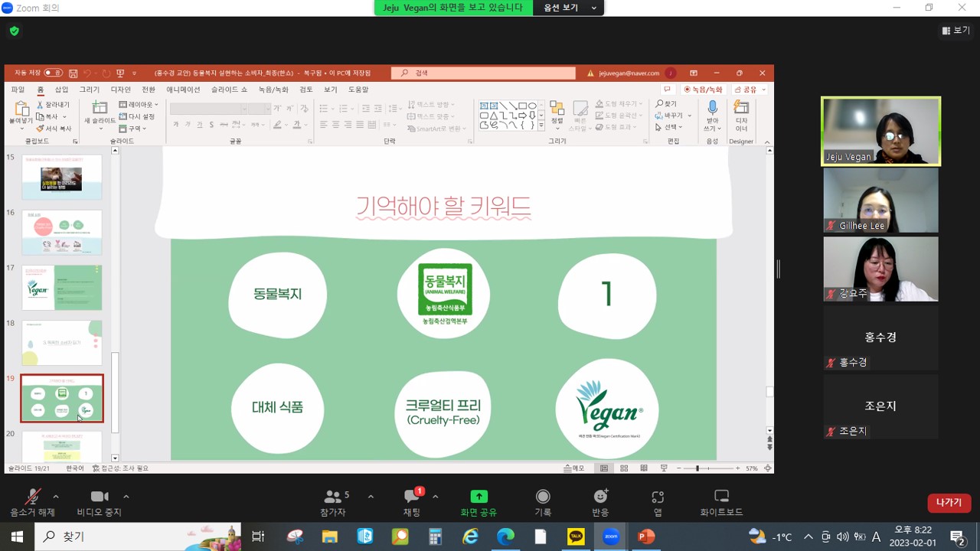980x551 pixels.
Task: Click zoom out minus in status bar
Action: click(x=678, y=468)
